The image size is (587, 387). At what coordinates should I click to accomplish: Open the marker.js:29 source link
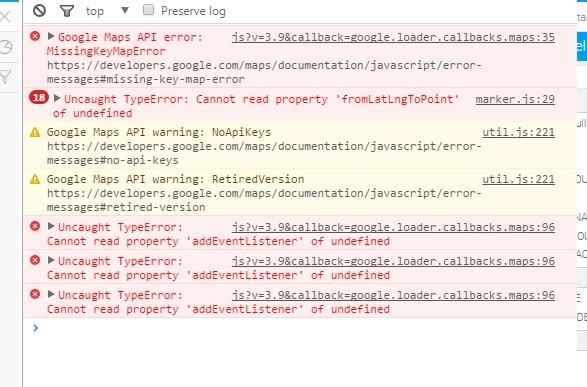click(x=515, y=100)
